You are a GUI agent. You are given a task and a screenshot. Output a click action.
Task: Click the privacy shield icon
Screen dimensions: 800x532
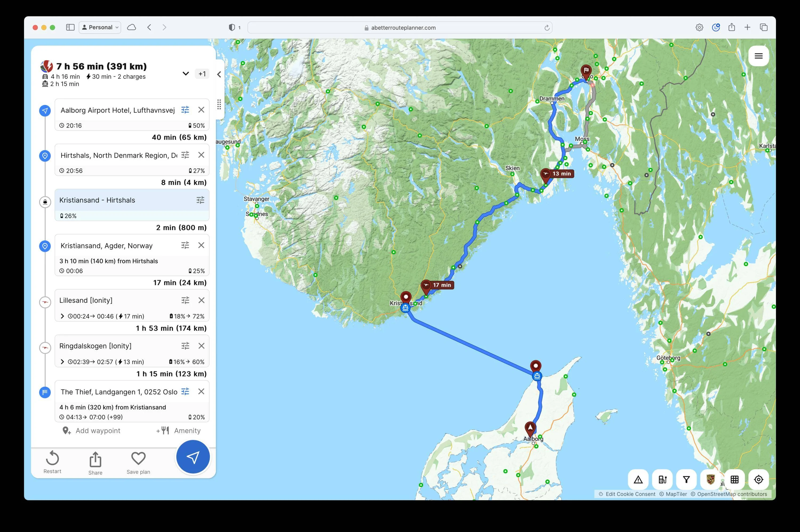point(232,27)
